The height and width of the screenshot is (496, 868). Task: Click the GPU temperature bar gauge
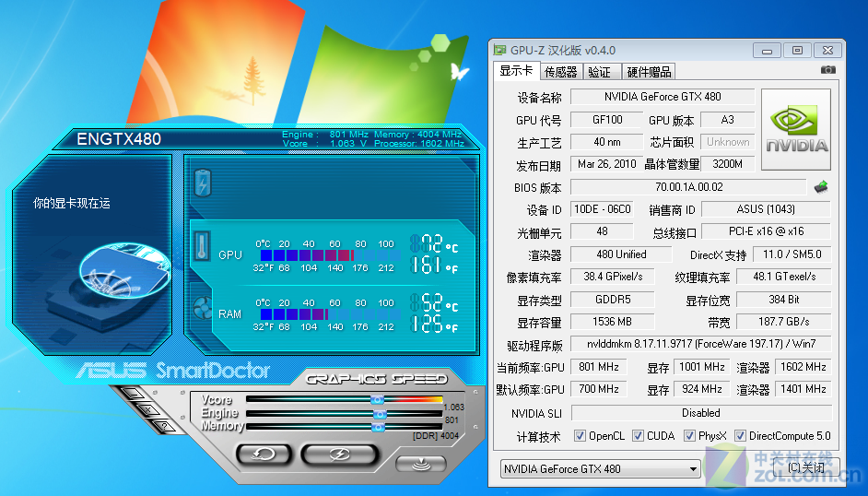coord(331,255)
